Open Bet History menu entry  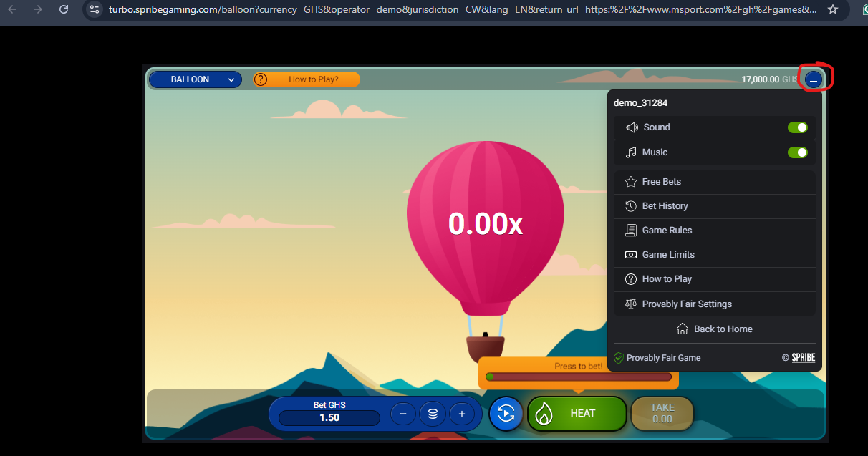pyautogui.click(x=665, y=206)
